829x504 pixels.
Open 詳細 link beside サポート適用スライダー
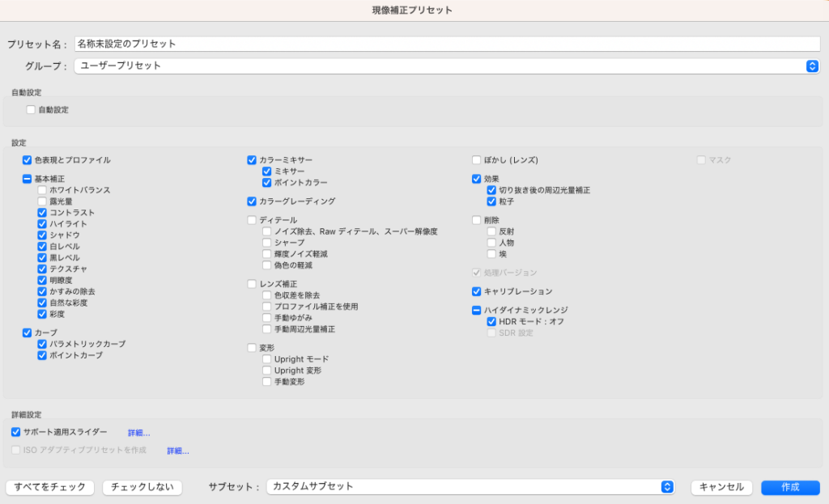tap(137, 432)
